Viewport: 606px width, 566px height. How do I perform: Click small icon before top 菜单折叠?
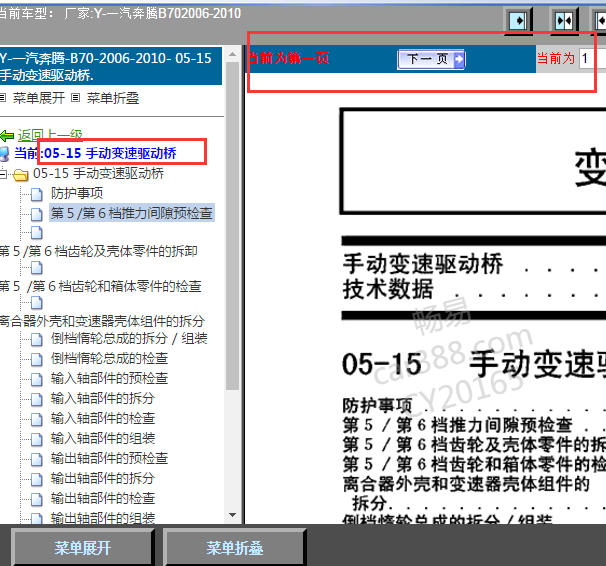click(76, 98)
